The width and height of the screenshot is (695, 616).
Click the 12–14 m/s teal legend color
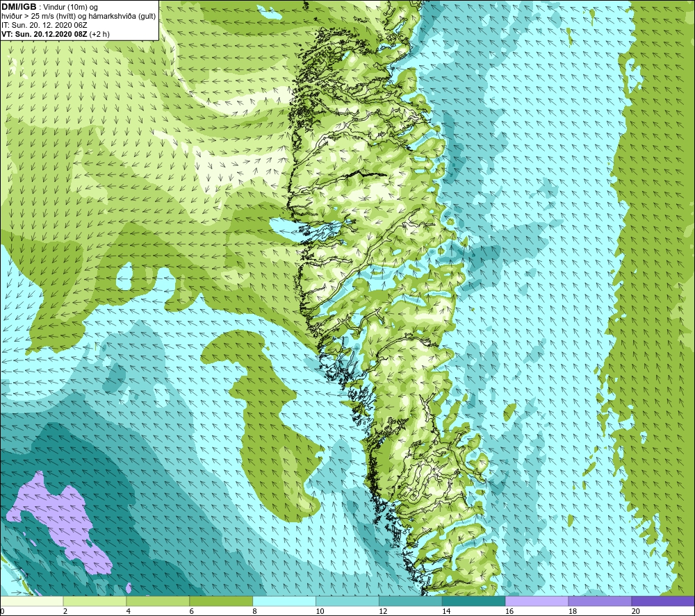[x=411, y=601]
